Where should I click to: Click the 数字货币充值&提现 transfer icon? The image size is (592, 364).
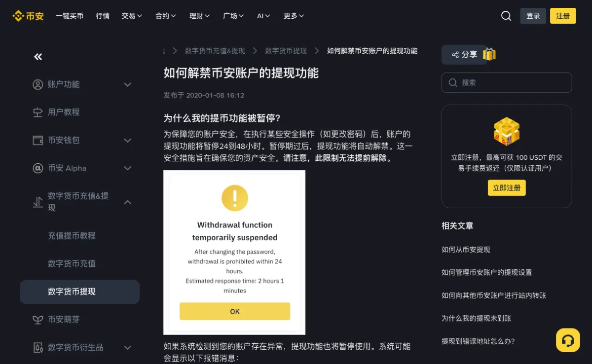coord(38,202)
